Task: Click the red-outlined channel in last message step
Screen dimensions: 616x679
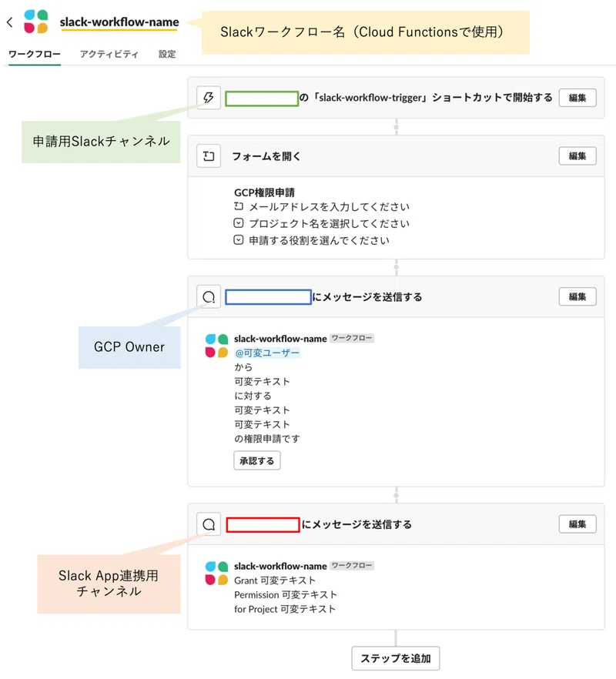Action: point(263,525)
